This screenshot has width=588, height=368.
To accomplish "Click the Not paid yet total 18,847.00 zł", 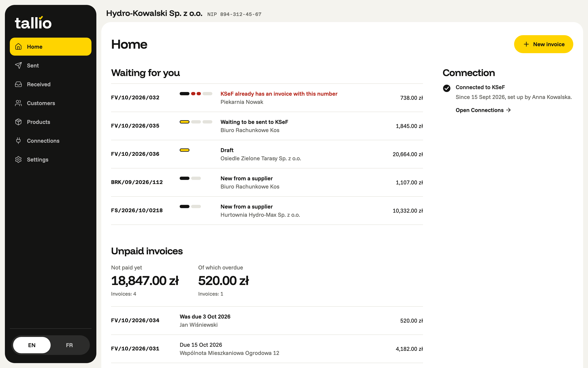I will click(145, 281).
